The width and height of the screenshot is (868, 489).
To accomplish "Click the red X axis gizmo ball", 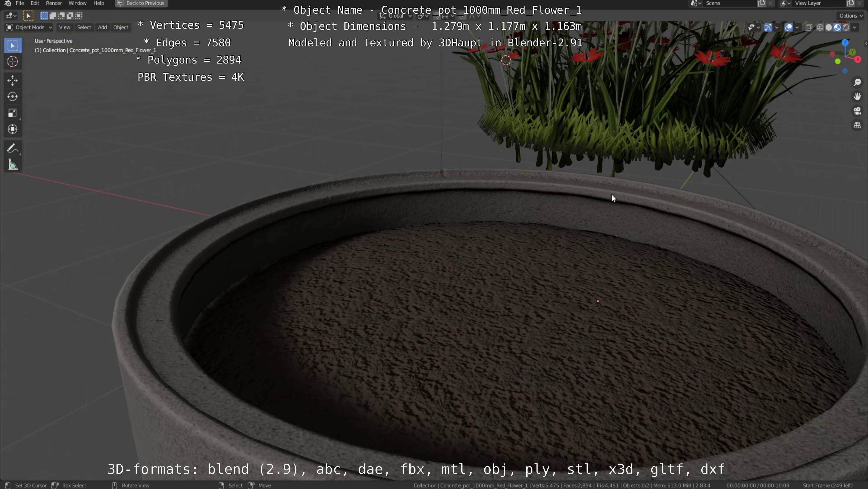I will (858, 59).
